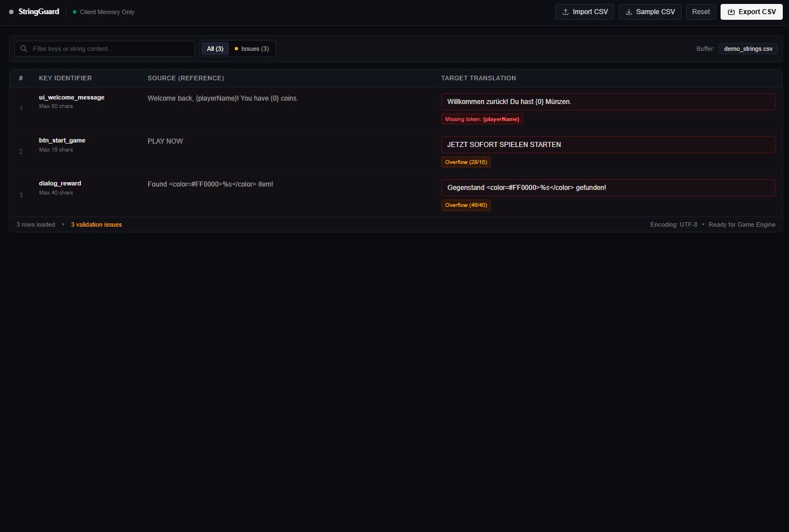This screenshot has height=532, width=789.
Task: Click the Encoding: UTF-8 status entry
Action: pyautogui.click(x=674, y=224)
